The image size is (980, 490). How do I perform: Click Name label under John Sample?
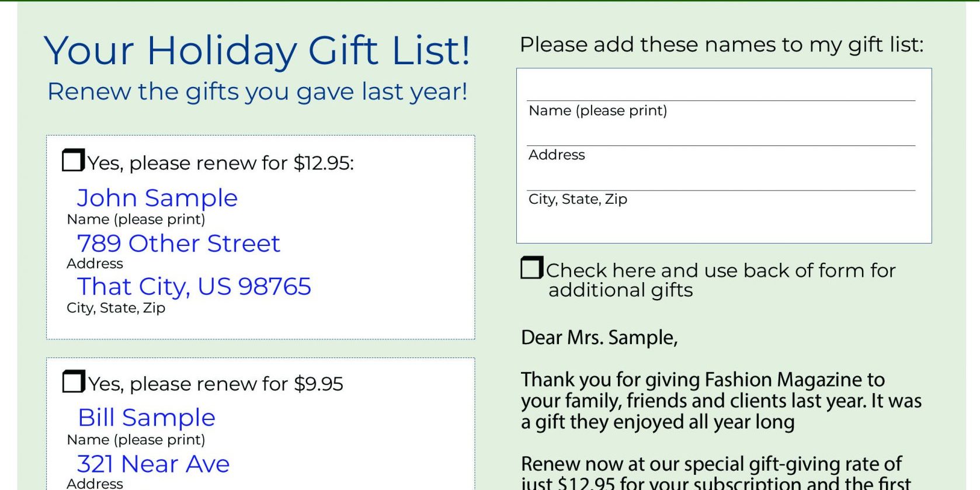tap(136, 220)
